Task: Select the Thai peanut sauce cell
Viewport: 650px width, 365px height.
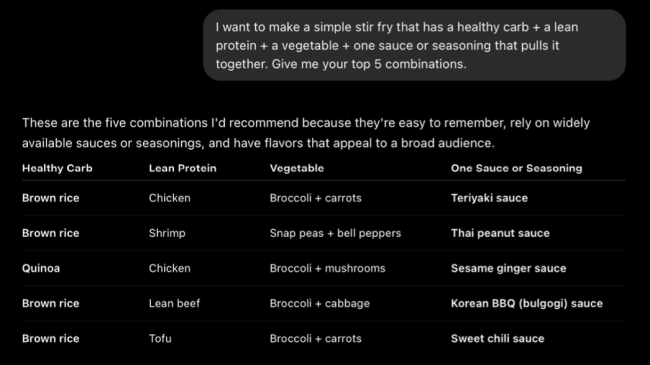Action: (x=500, y=233)
